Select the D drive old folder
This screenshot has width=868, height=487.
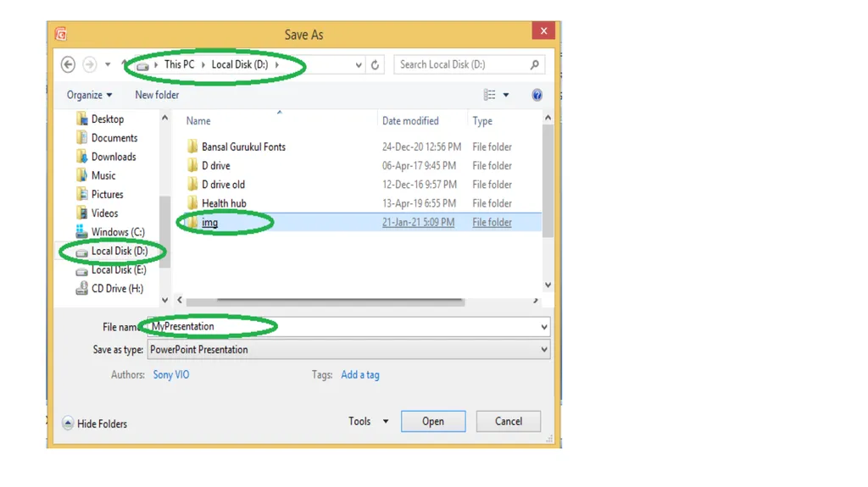pos(223,185)
